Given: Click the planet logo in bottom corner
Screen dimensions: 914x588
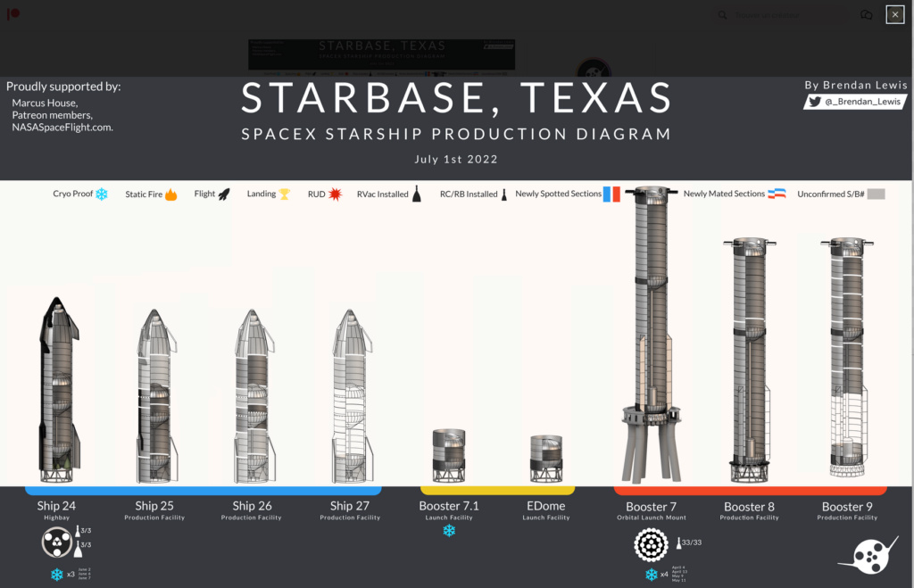Looking at the screenshot, I should (x=868, y=556).
